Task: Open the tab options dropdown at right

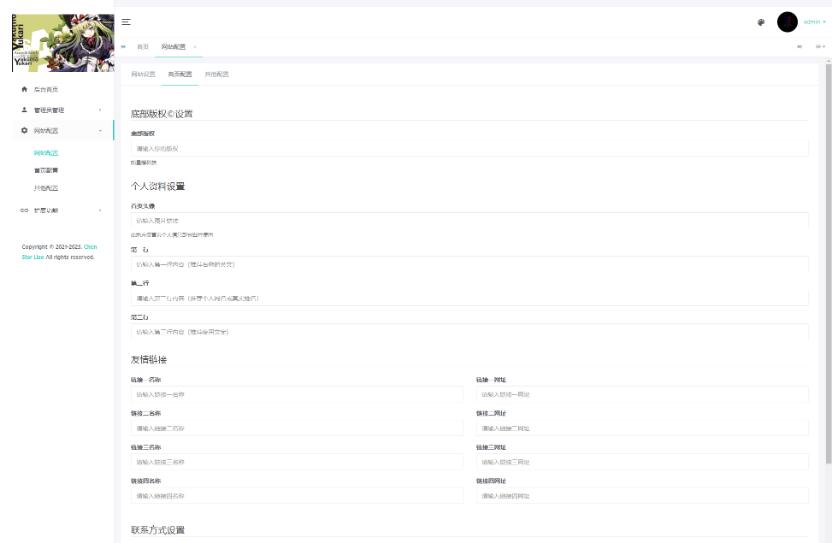Action: pos(819,47)
